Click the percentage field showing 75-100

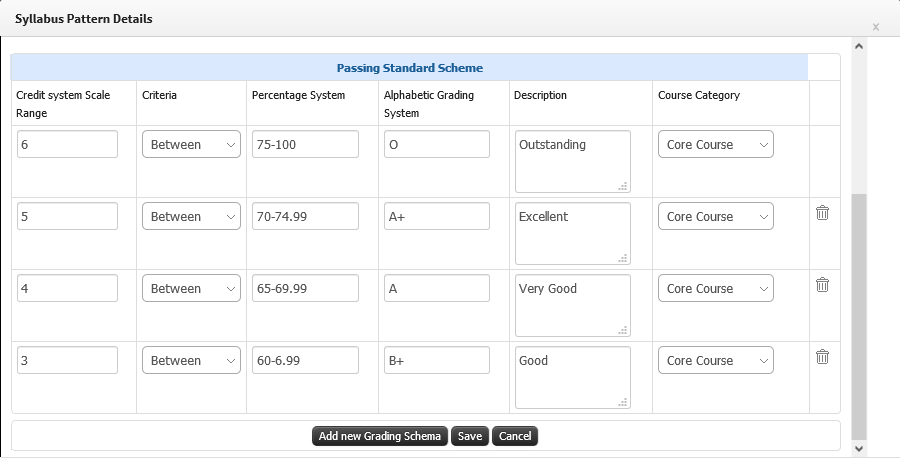coord(305,144)
